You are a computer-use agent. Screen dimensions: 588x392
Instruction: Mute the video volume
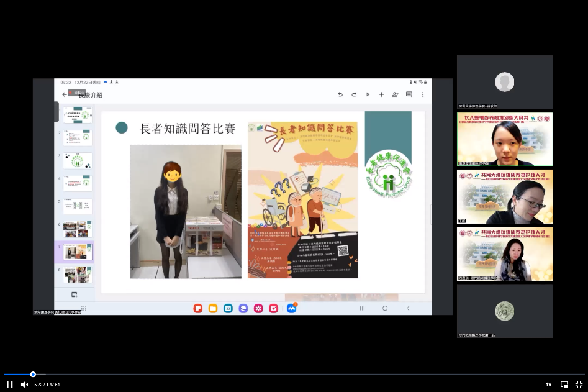[x=24, y=385]
